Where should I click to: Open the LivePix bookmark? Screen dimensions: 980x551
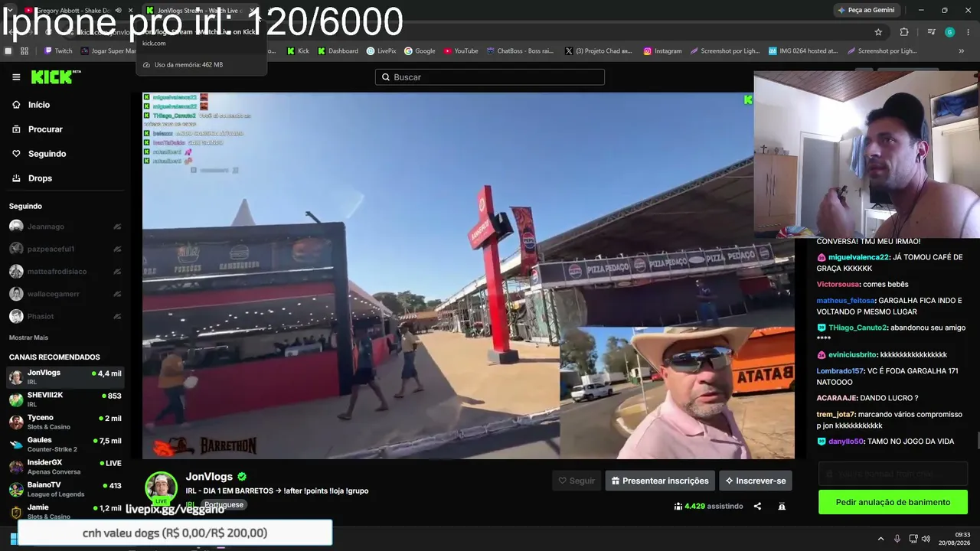[x=381, y=51]
